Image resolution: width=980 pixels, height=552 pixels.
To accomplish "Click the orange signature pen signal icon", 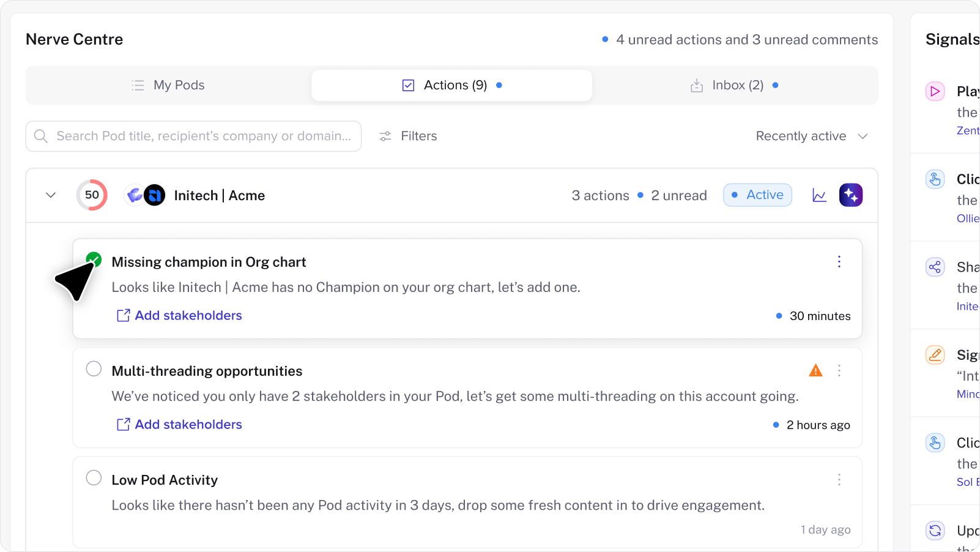I will [935, 355].
